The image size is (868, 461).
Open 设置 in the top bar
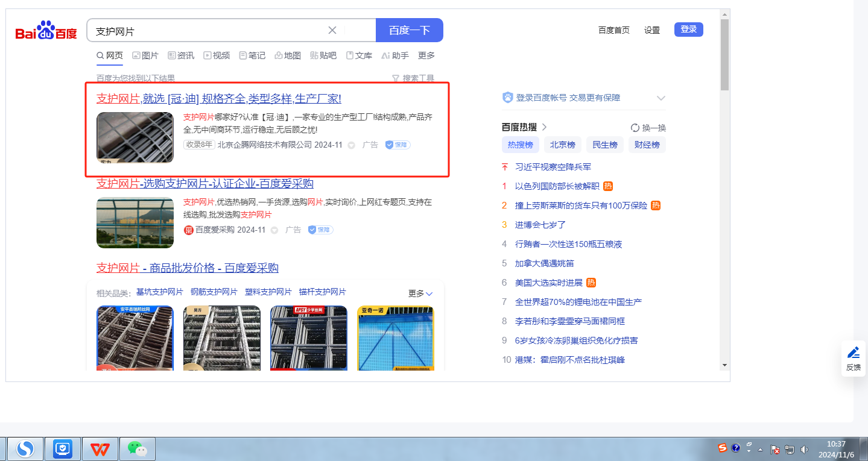click(652, 30)
